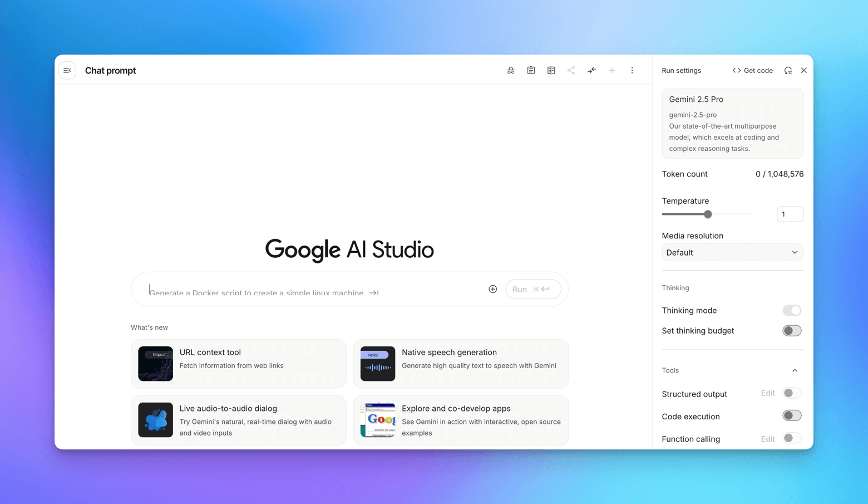This screenshot has height=504, width=868.
Task: Click the Run button
Action: coord(532,289)
